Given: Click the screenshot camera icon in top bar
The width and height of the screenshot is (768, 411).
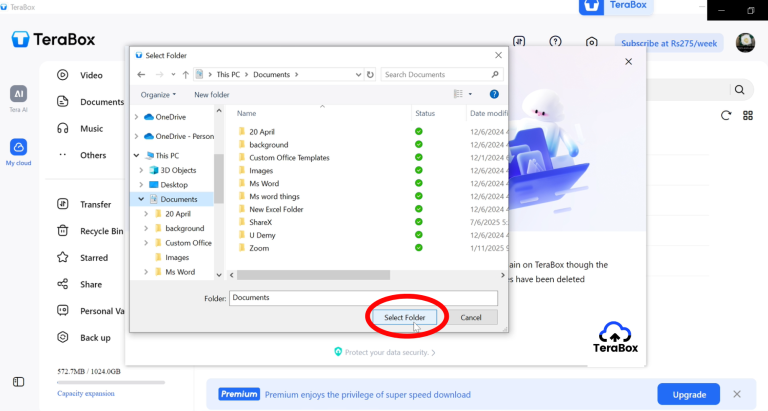Looking at the screenshot, I should coord(591,42).
